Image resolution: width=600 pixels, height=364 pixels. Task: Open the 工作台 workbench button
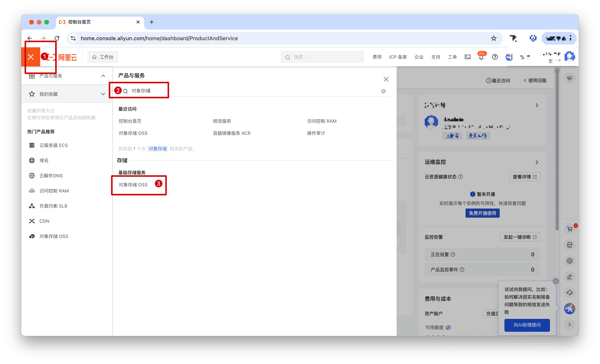(x=103, y=57)
